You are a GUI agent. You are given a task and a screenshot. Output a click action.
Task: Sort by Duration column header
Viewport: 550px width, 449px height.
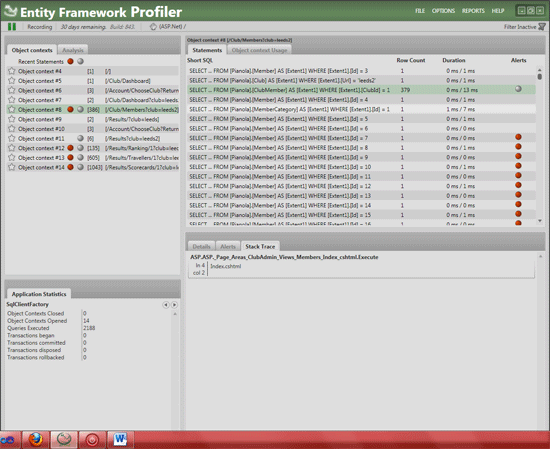454,60
